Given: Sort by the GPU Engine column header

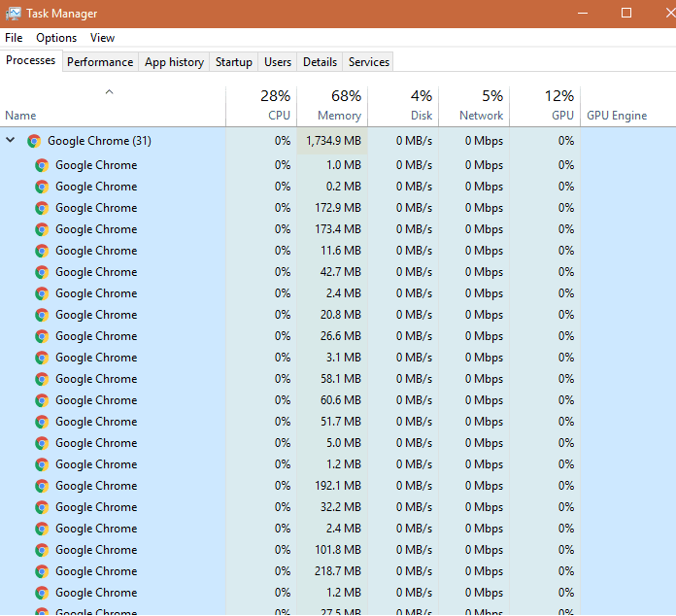Looking at the screenshot, I should (617, 116).
